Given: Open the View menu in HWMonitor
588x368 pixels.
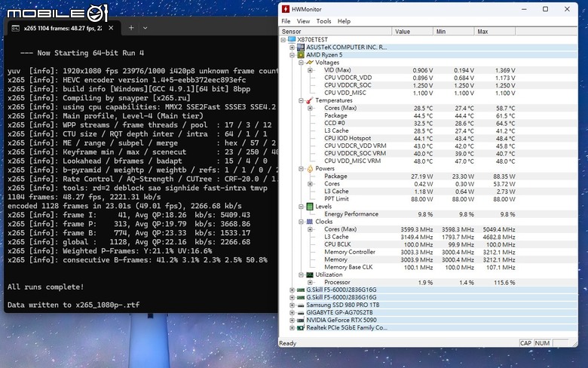Looking at the screenshot, I should tap(303, 21).
